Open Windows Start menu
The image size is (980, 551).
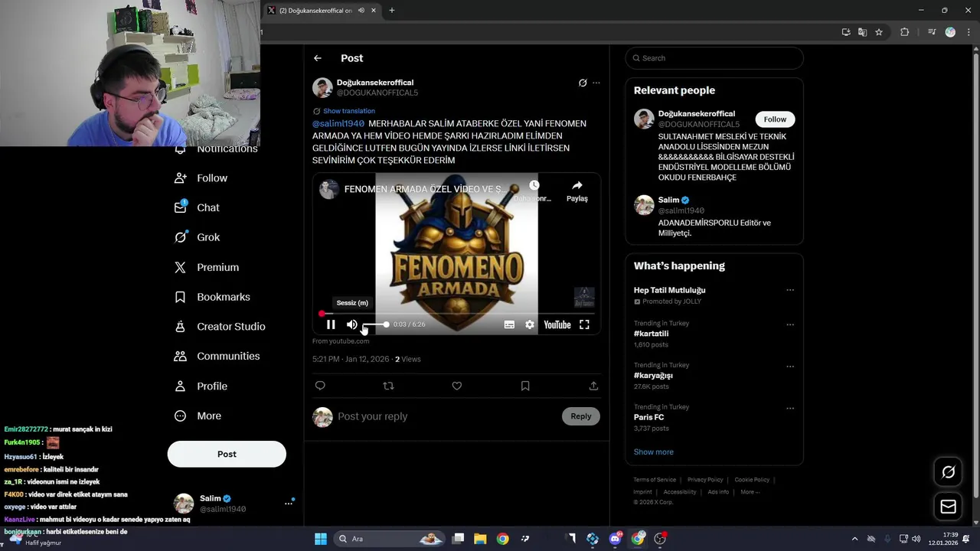(321, 539)
